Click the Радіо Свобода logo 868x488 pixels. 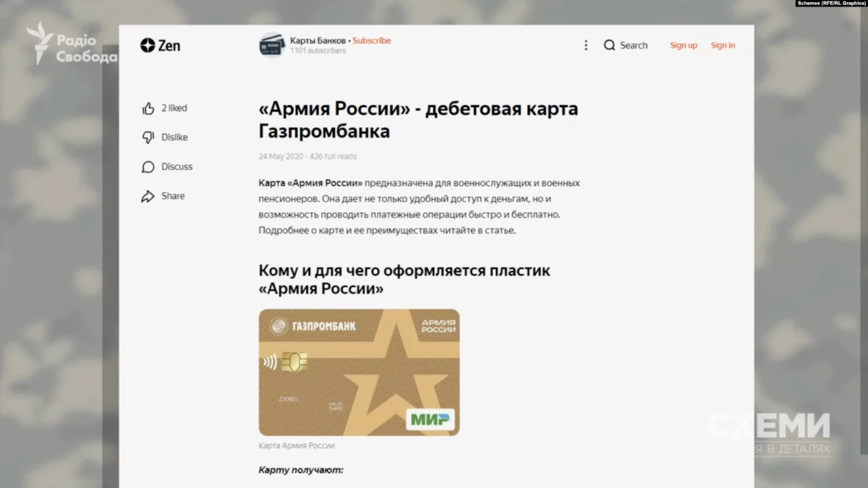click(71, 44)
